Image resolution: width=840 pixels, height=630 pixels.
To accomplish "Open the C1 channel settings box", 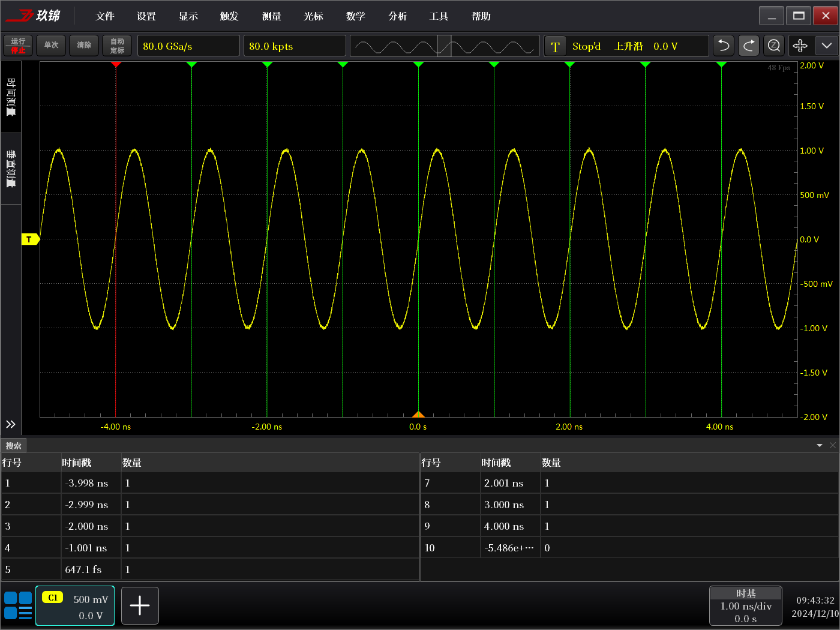I will [75, 605].
